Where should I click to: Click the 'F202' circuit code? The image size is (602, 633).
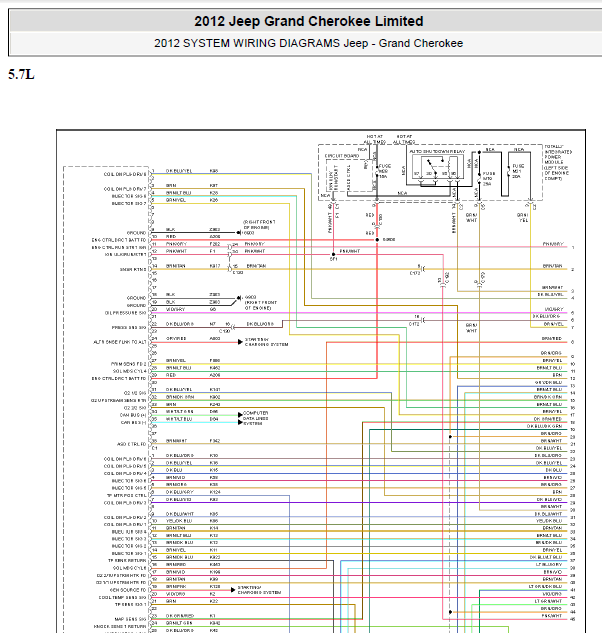215,244
